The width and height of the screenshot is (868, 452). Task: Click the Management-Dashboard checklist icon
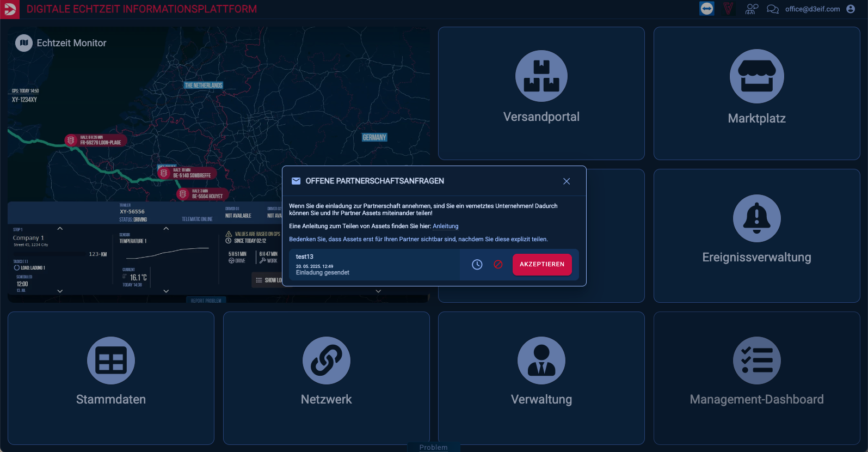coord(756,361)
